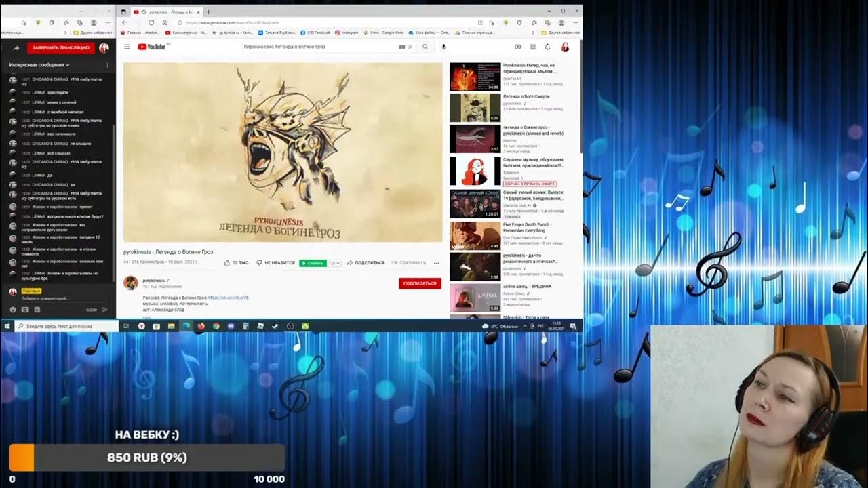The width and height of the screenshot is (868, 488).
Task: Reload the page with the refresh icon
Action: (151, 22)
